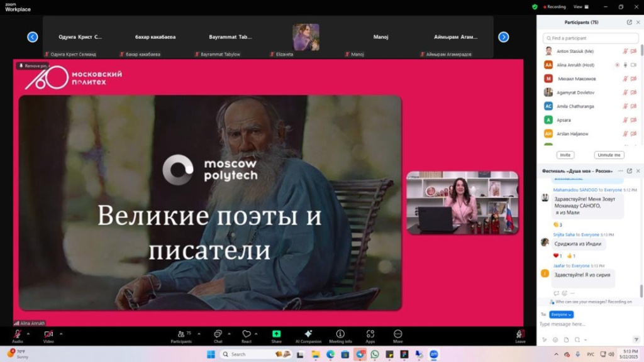Expand video options arrow next to Video

61,334
